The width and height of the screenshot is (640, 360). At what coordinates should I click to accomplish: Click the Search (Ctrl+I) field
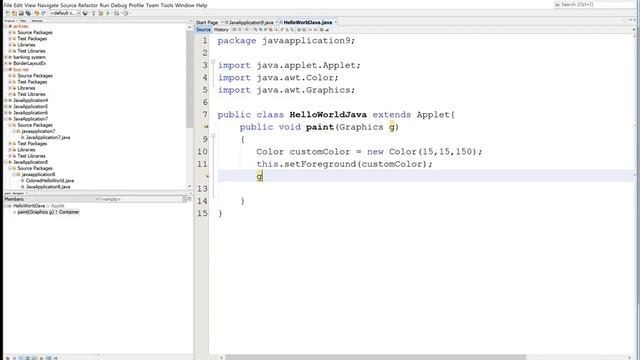tap(596, 4)
